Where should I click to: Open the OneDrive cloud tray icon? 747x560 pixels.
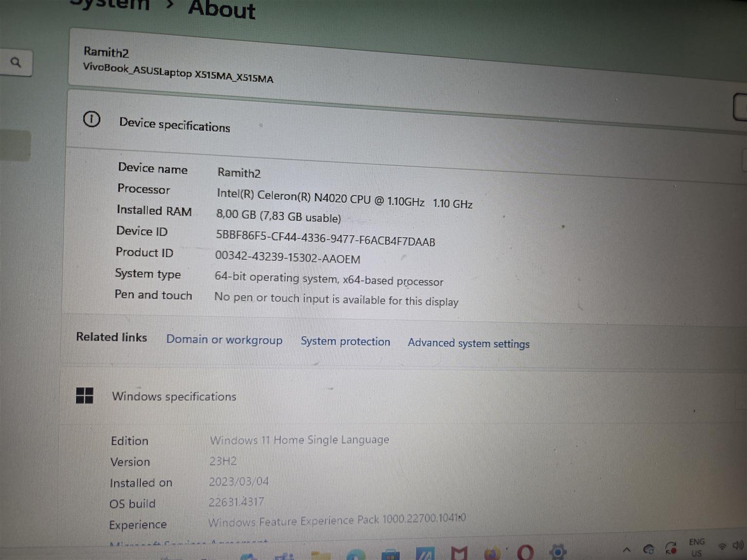tap(648, 549)
